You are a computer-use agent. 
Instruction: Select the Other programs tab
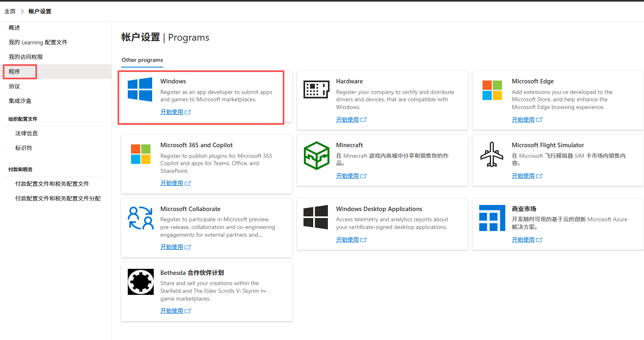(142, 60)
